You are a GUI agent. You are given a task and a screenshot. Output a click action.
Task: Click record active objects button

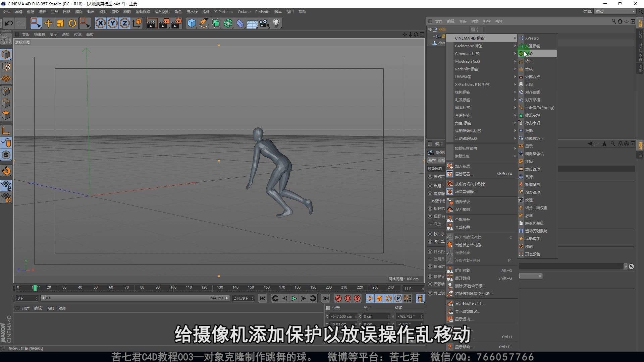(x=338, y=298)
